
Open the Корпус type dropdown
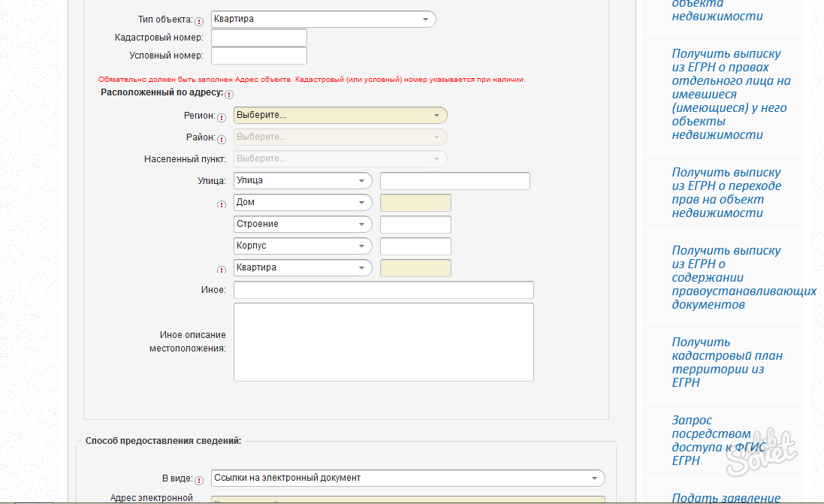(303, 246)
